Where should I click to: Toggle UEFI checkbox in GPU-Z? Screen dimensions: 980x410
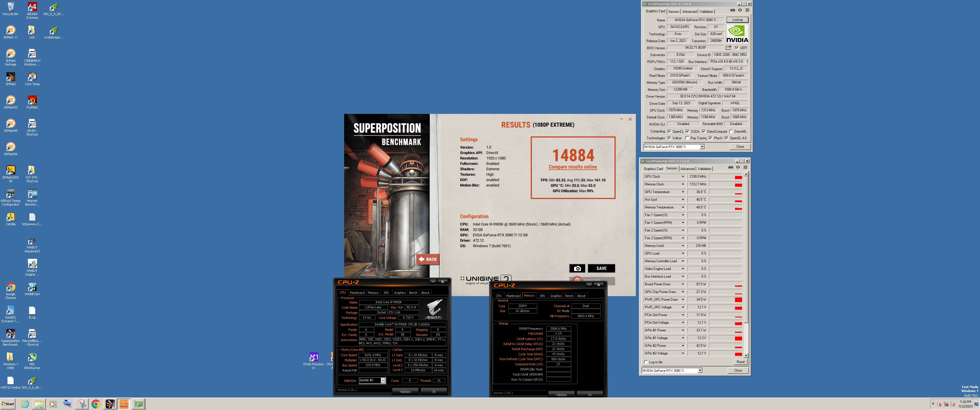(x=737, y=48)
